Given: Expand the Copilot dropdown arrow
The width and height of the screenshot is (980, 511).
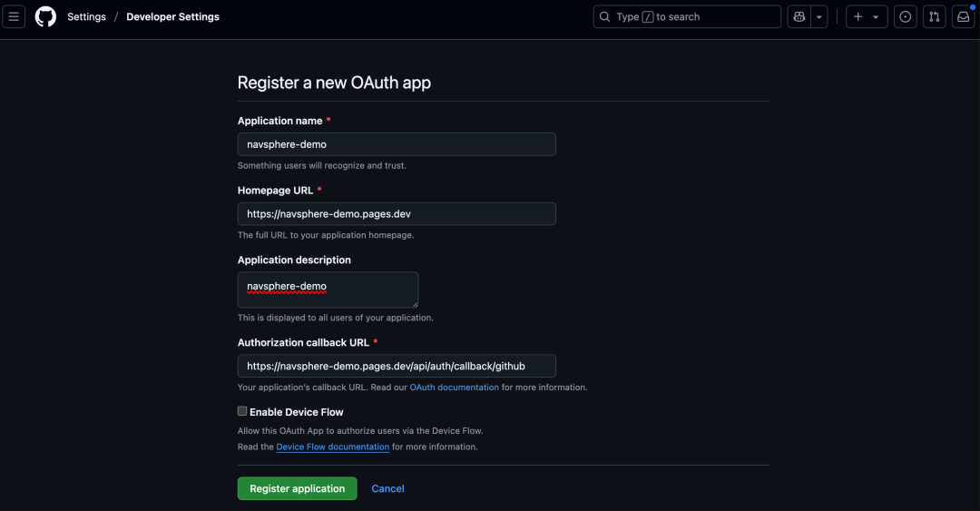Looking at the screenshot, I should [x=819, y=16].
